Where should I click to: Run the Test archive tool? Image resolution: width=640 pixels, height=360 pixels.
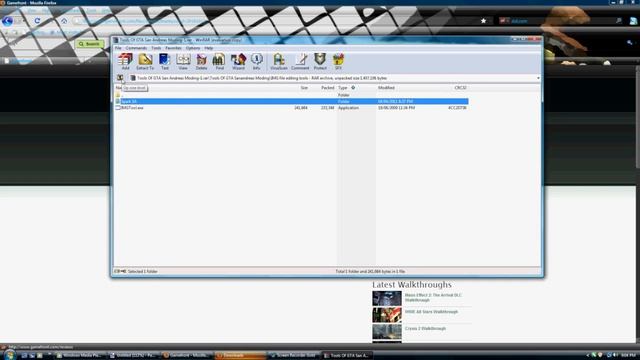(164, 61)
